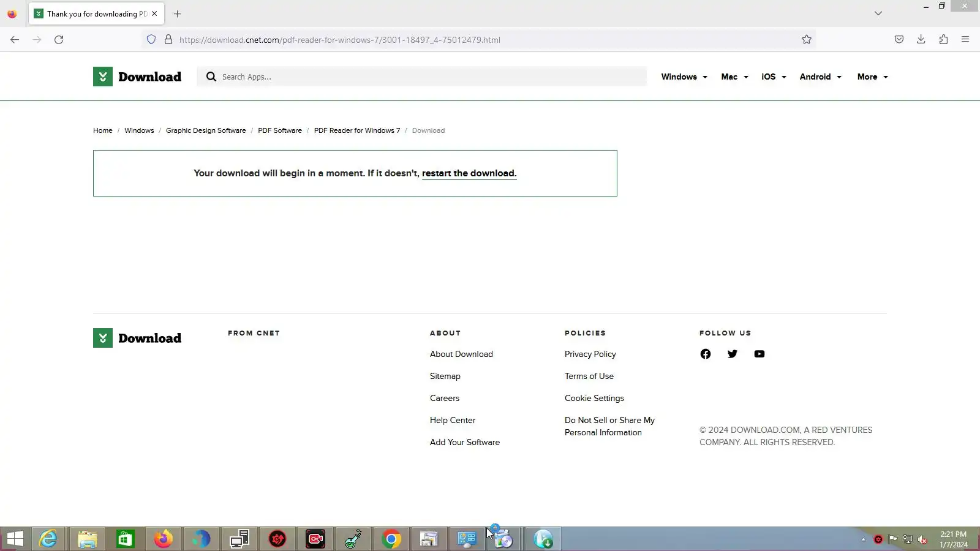980x551 pixels.
Task: List all open tabs
Action: click(x=878, y=13)
